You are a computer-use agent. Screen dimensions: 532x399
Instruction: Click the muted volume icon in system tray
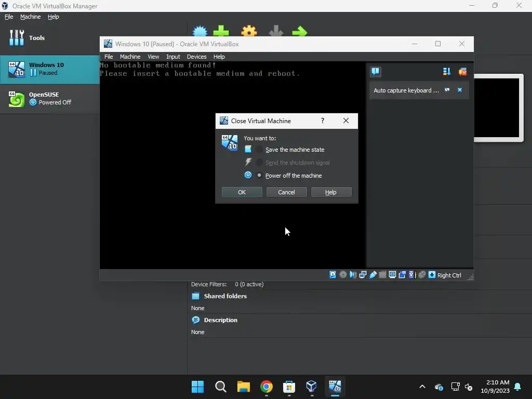469,387
